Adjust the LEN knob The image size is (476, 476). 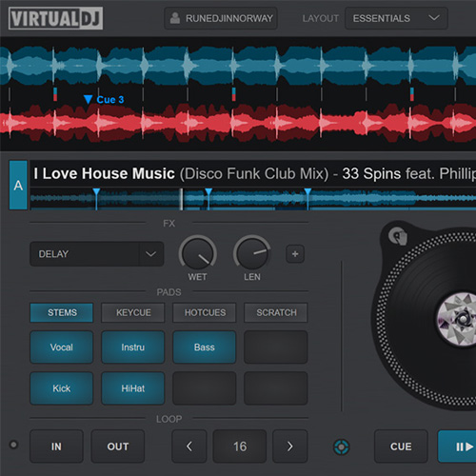coord(252,253)
